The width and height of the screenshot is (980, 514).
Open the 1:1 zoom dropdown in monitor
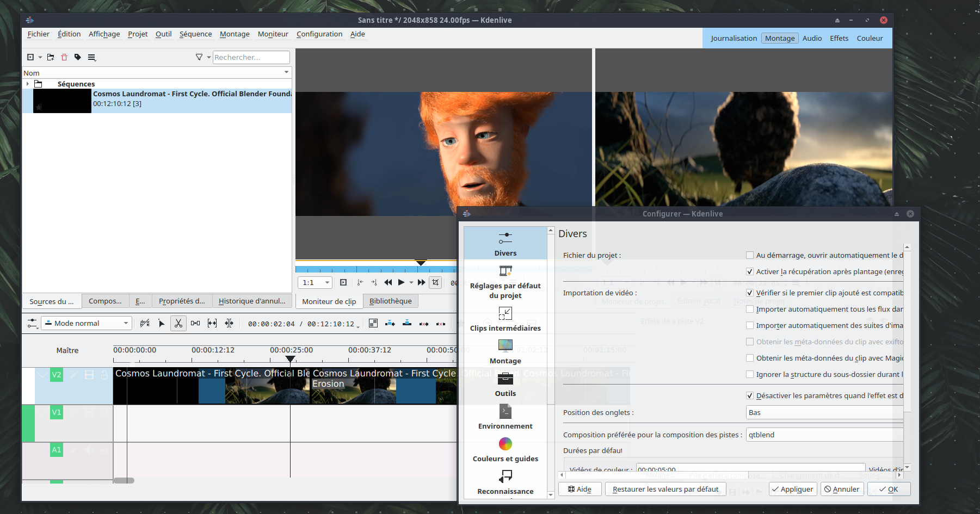[315, 282]
